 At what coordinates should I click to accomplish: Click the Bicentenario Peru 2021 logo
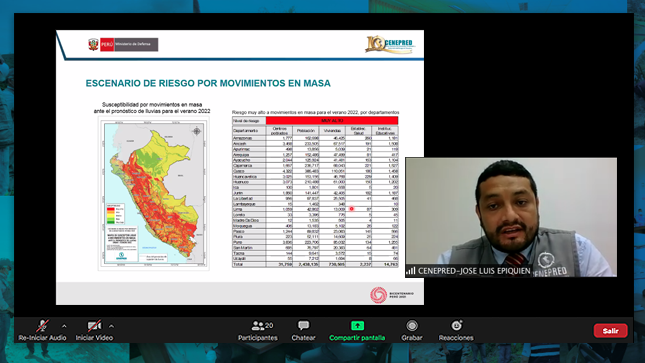[392, 295]
